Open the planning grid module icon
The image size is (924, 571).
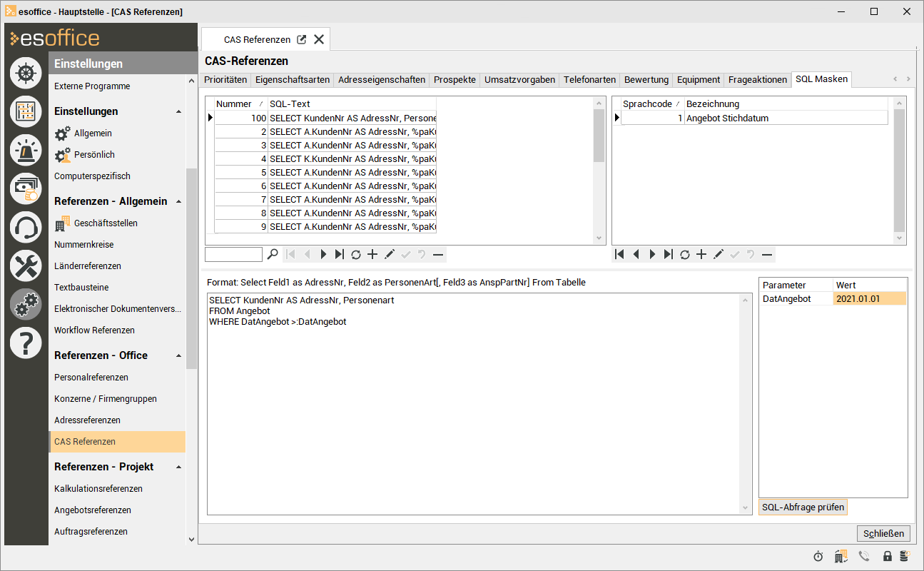coord(26,111)
